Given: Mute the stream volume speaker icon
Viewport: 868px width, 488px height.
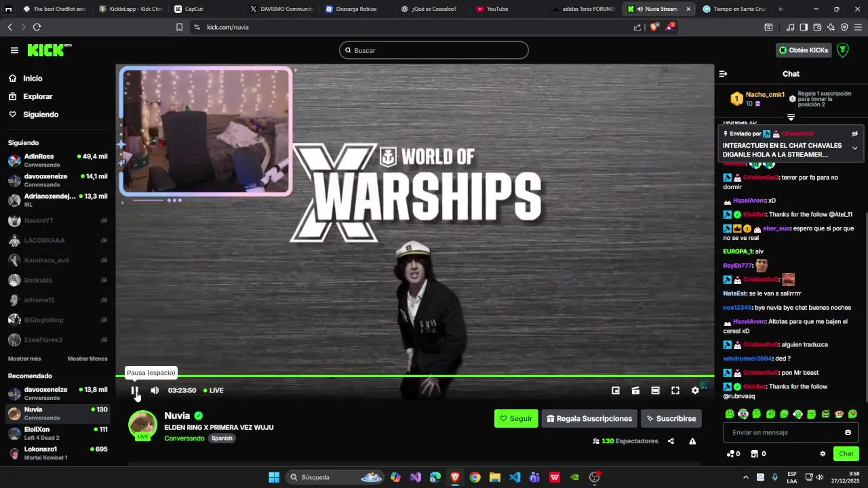Looking at the screenshot, I should 155,390.
